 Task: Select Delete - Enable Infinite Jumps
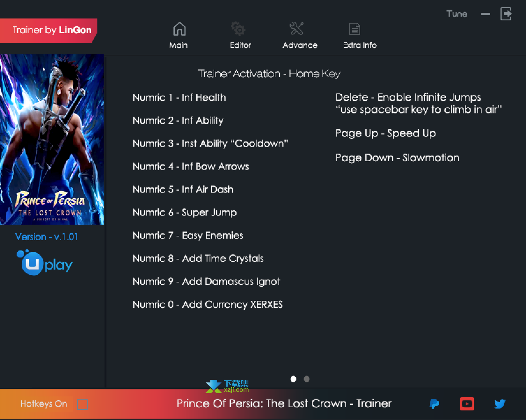coord(408,97)
